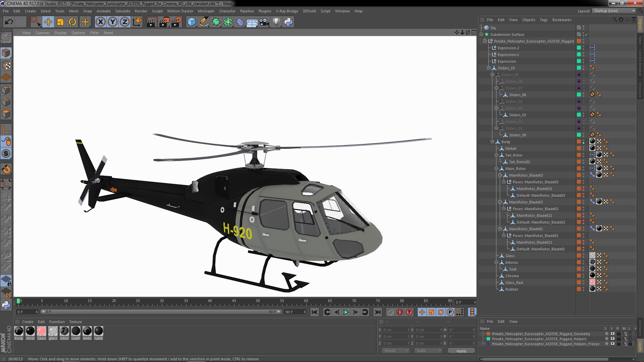Toggle Subdivision Surface green check enable
The width and height of the screenshot is (644, 362).
[586, 35]
